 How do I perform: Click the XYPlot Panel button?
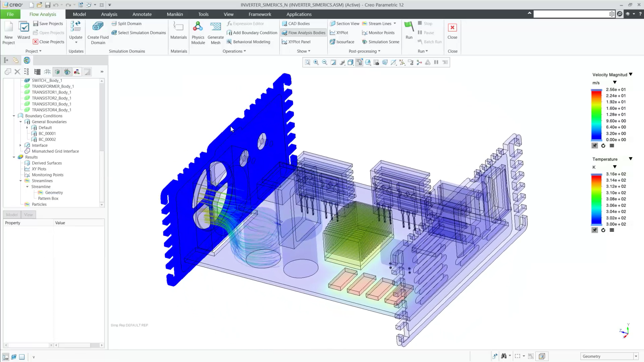[296, 42]
